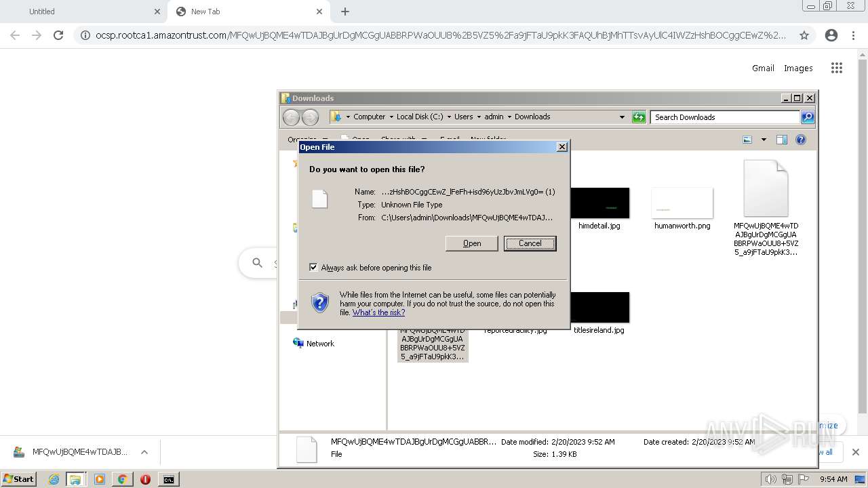Click the system tray volume icon
Screen dimensions: 868x488
point(770,479)
